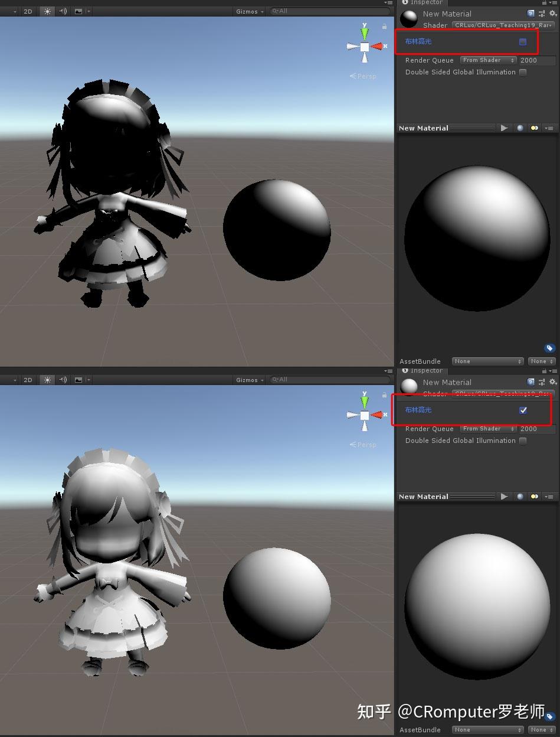Lock the Inspector with the padlock icon
560x737 pixels.
click(x=544, y=3)
